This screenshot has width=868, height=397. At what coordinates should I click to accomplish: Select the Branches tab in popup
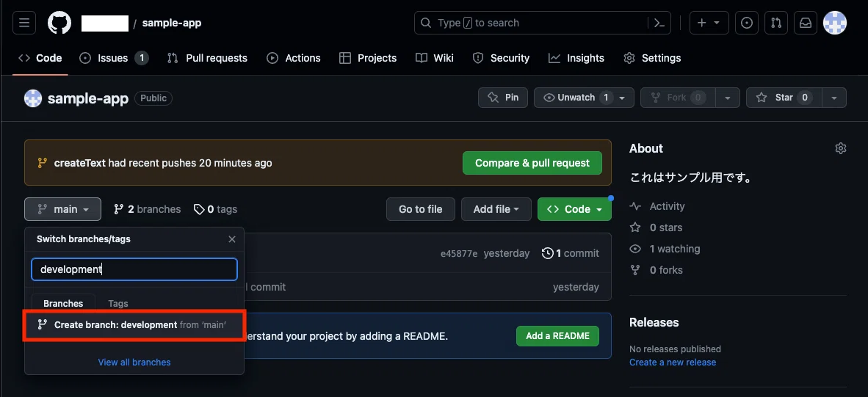(x=63, y=303)
